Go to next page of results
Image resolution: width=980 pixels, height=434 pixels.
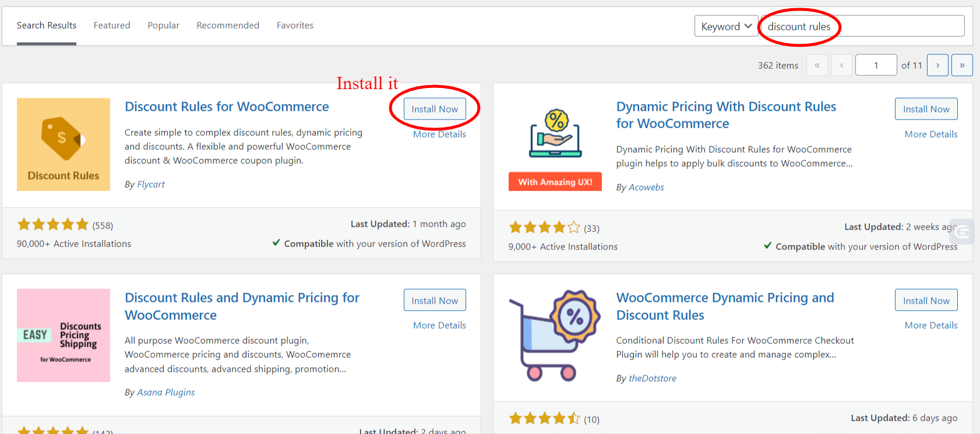click(937, 65)
